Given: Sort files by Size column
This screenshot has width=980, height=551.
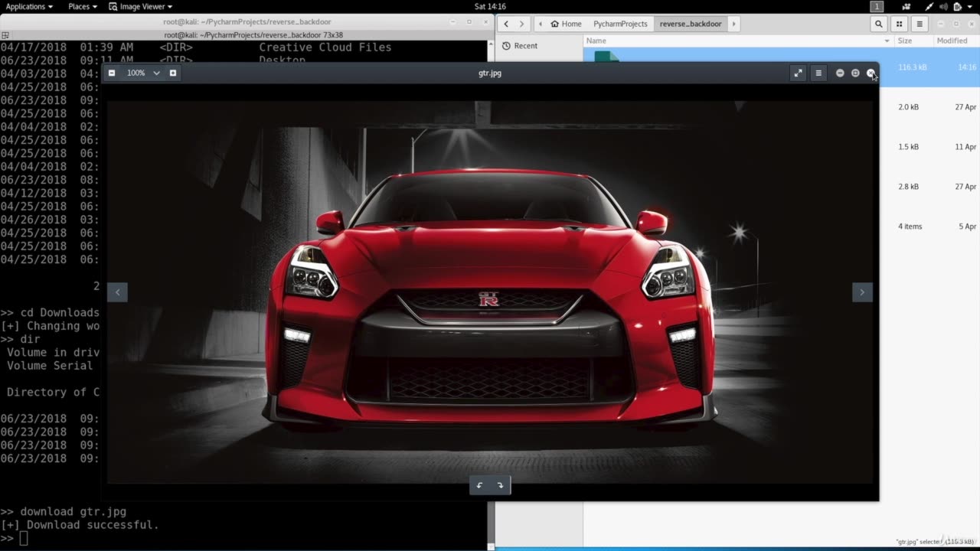Looking at the screenshot, I should [905, 41].
